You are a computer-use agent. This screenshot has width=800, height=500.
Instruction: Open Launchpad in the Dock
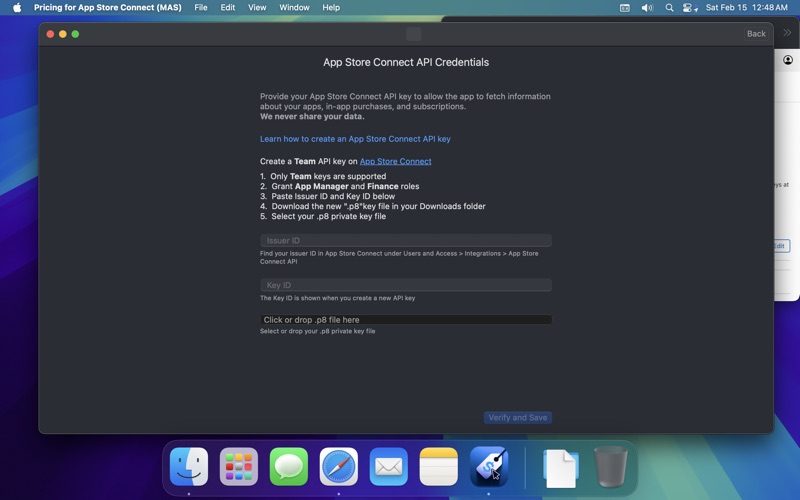click(x=239, y=467)
